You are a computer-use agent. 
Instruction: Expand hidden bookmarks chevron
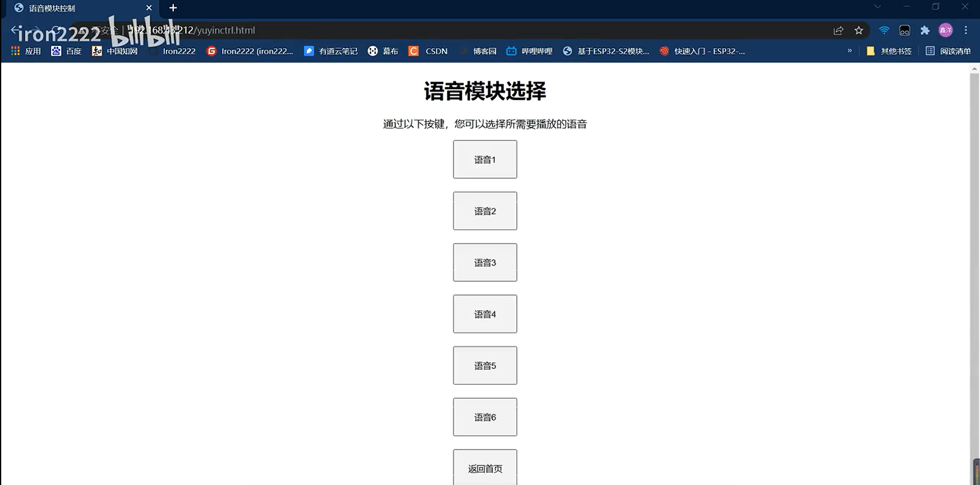(849, 51)
